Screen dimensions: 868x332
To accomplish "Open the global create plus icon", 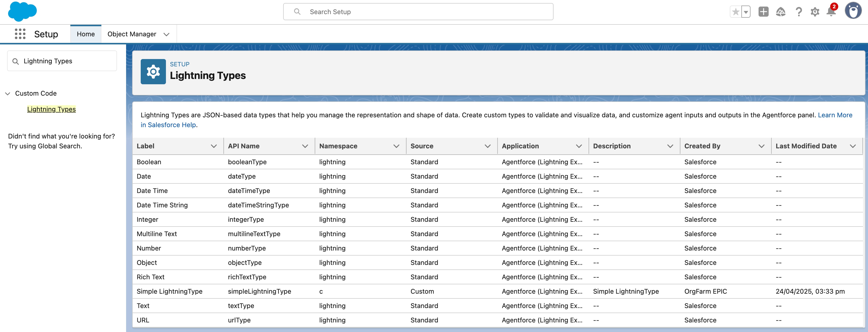I will pos(763,12).
